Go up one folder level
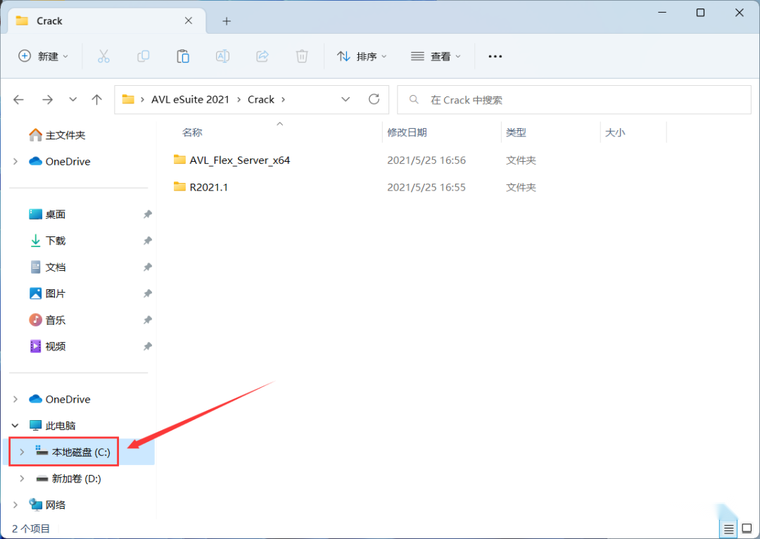The width and height of the screenshot is (760, 539). (97, 100)
